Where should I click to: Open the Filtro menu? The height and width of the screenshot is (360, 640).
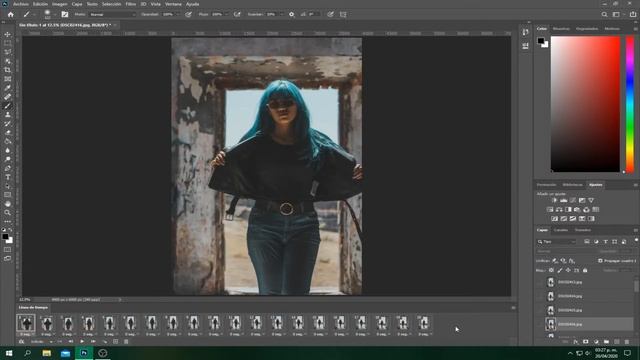(x=131, y=4)
